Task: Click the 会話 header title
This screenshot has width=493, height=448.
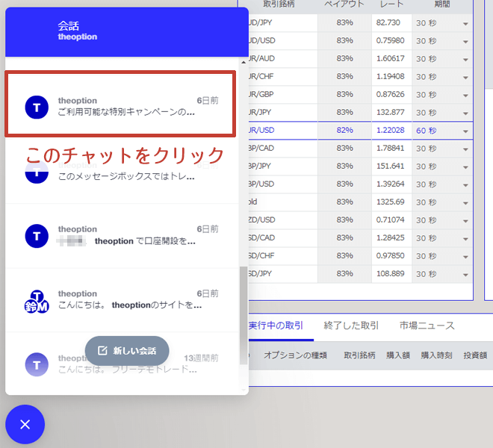Action: coord(68,25)
